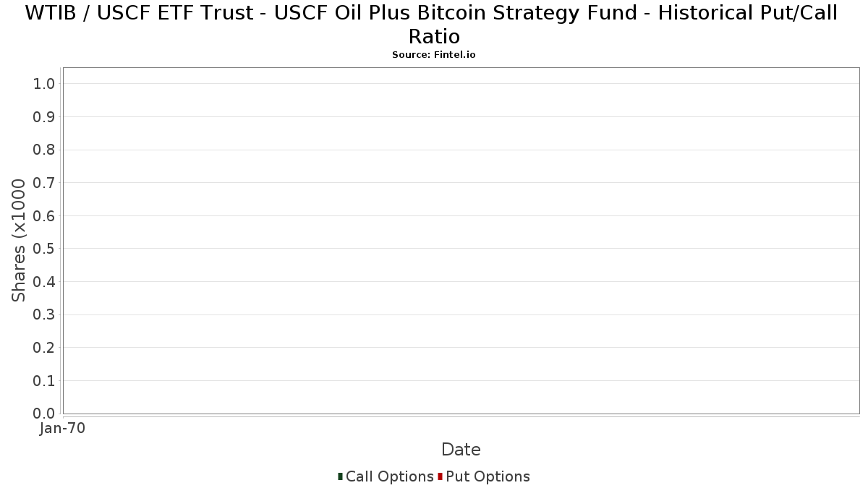Select the 0.6 y-axis tick label
Image resolution: width=868 pixels, height=488 pixels.
click(44, 215)
